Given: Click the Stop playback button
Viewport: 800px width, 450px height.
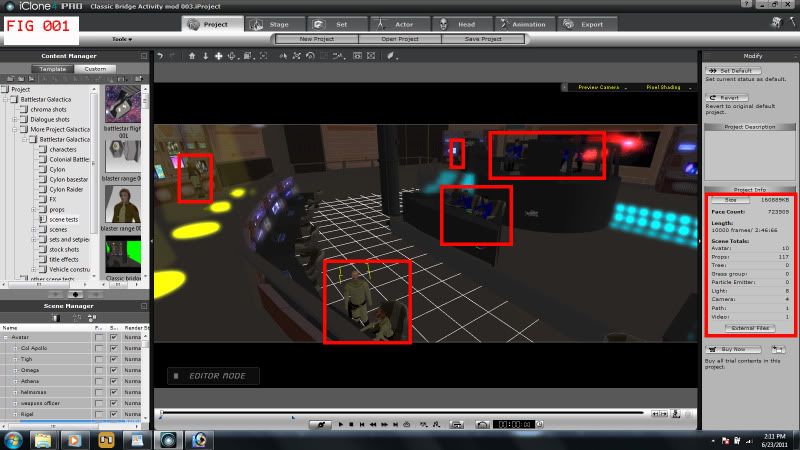Looking at the screenshot, I should coord(351,424).
